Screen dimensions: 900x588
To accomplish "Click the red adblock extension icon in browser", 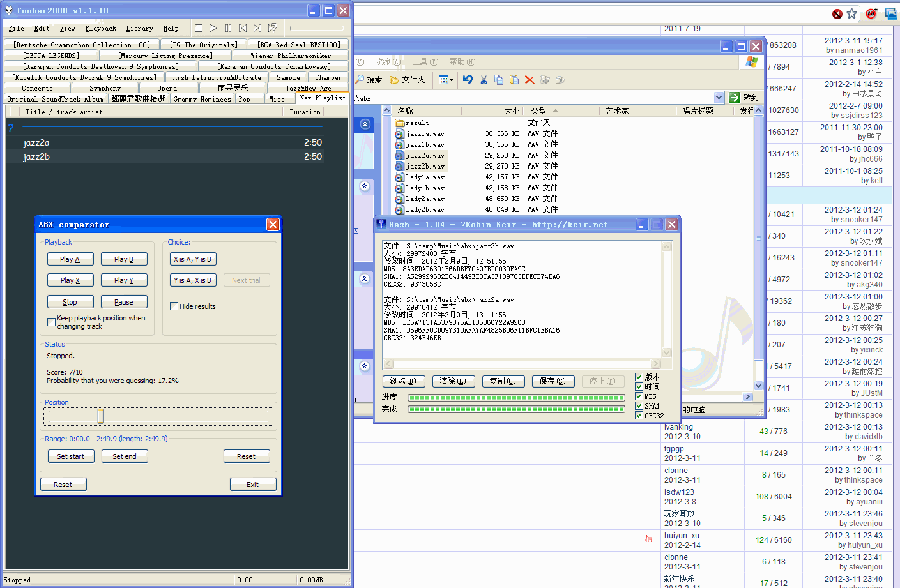I will tap(871, 13).
